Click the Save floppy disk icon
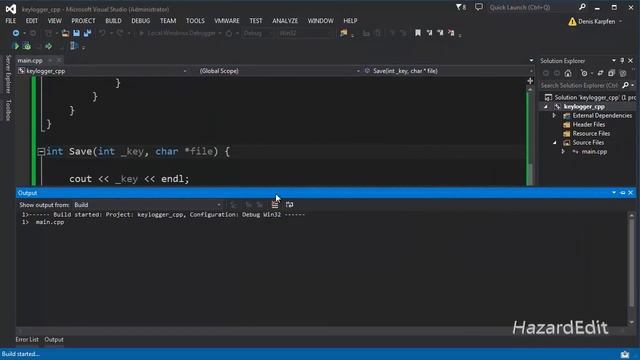Viewport: 640px width, 360px height. pos(76,33)
